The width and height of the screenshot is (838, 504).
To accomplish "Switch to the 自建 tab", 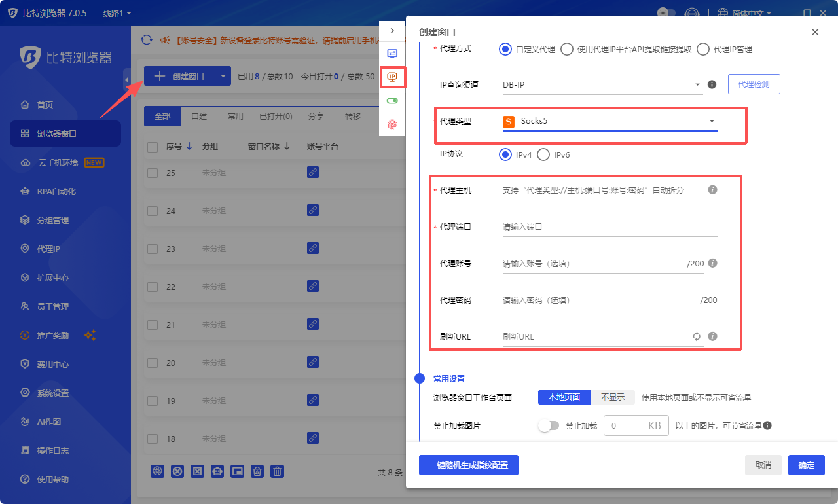I will (x=199, y=116).
